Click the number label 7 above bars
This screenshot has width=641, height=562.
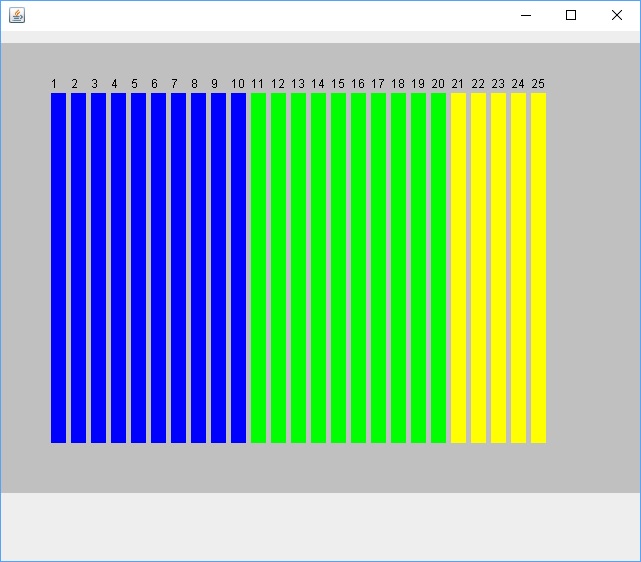tap(174, 84)
